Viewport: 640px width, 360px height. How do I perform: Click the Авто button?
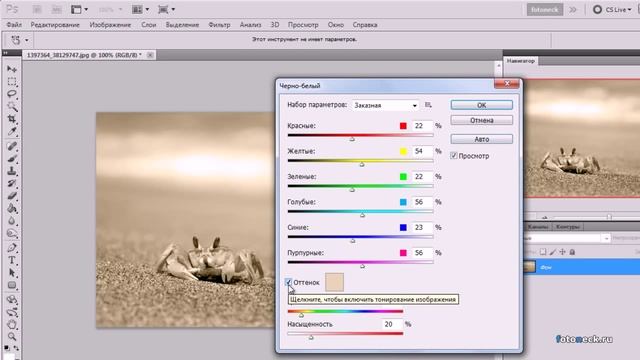(482, 139)
